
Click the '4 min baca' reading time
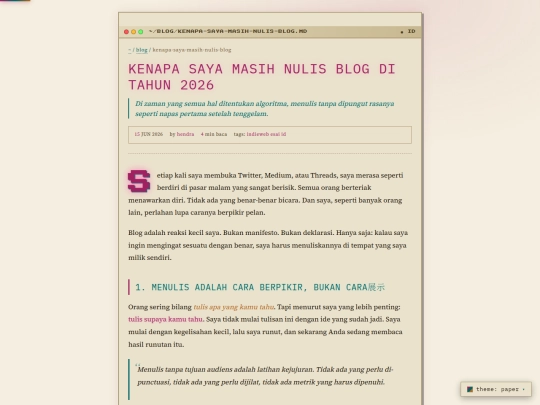(214, 134)
